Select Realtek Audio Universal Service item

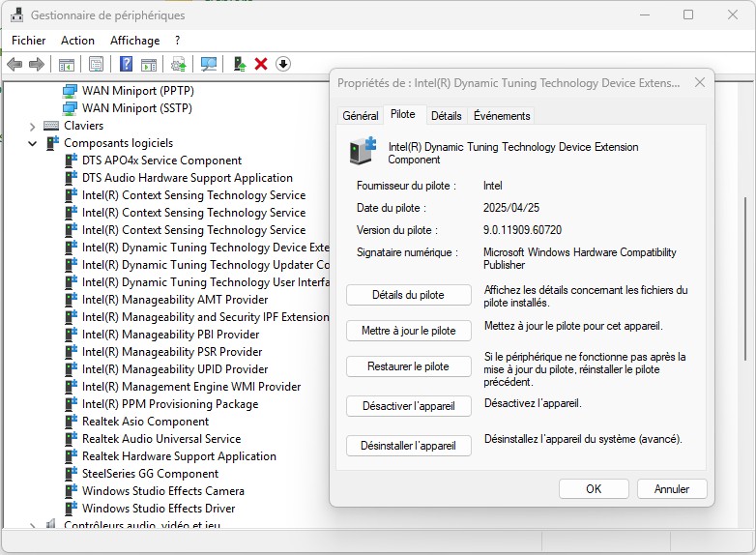click(160, 439)
